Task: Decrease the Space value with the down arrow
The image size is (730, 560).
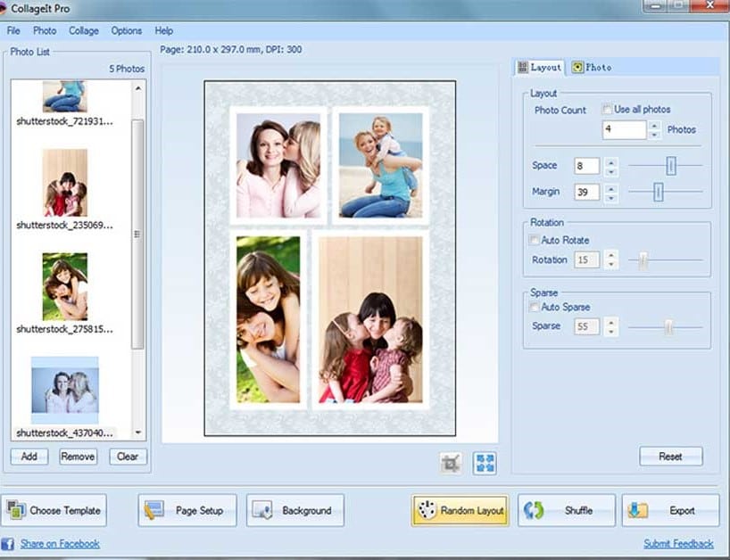Action: tap(610, 170)
